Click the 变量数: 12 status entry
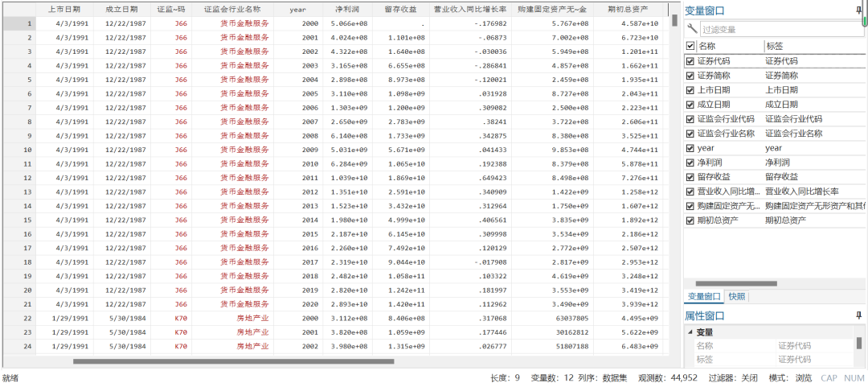The image size is (868, 383). click(x=551, y=378)
